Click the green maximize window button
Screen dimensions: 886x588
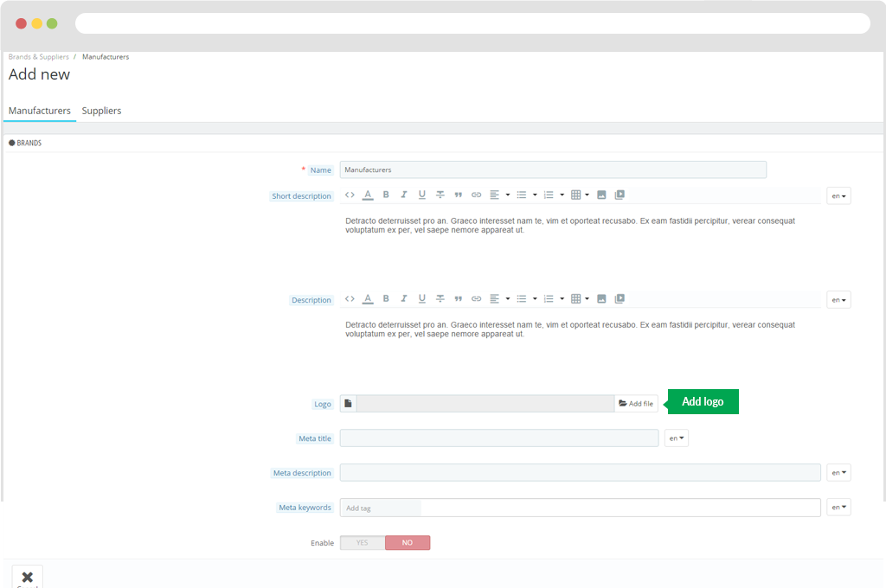coord(52,23)
